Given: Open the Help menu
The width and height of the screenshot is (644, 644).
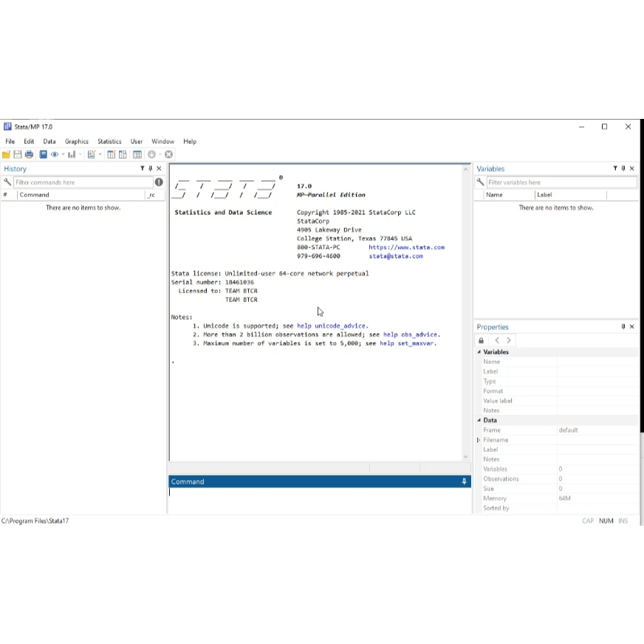Looking at the screenshot, I should [190, 141].
